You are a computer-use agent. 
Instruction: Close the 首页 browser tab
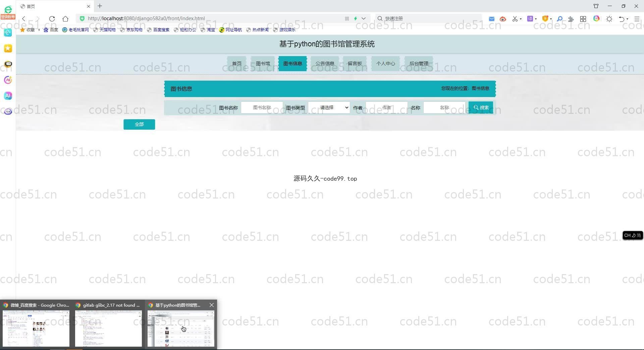point(89,6)
